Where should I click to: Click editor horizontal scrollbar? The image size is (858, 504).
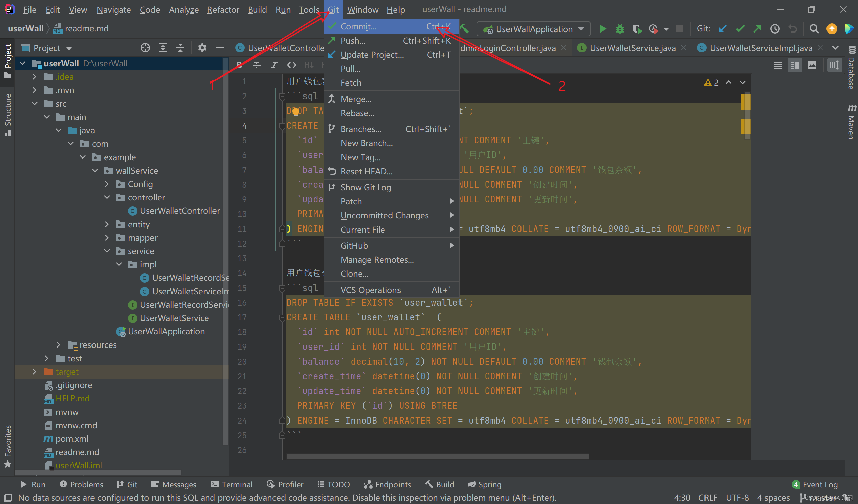[x=437, y=456]
